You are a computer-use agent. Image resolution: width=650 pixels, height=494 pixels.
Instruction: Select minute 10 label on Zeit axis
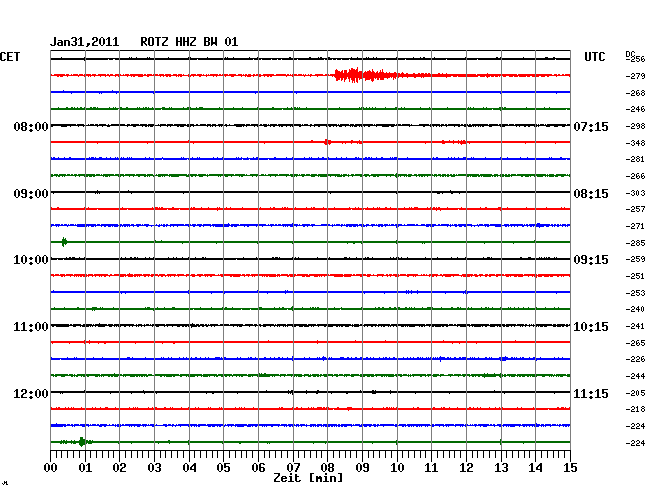397,468
